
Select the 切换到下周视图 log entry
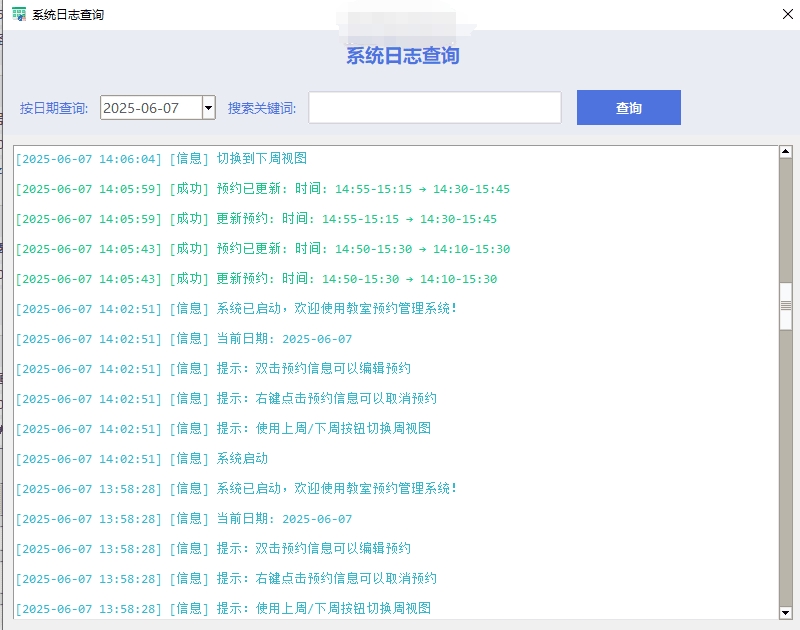point(261,159)
